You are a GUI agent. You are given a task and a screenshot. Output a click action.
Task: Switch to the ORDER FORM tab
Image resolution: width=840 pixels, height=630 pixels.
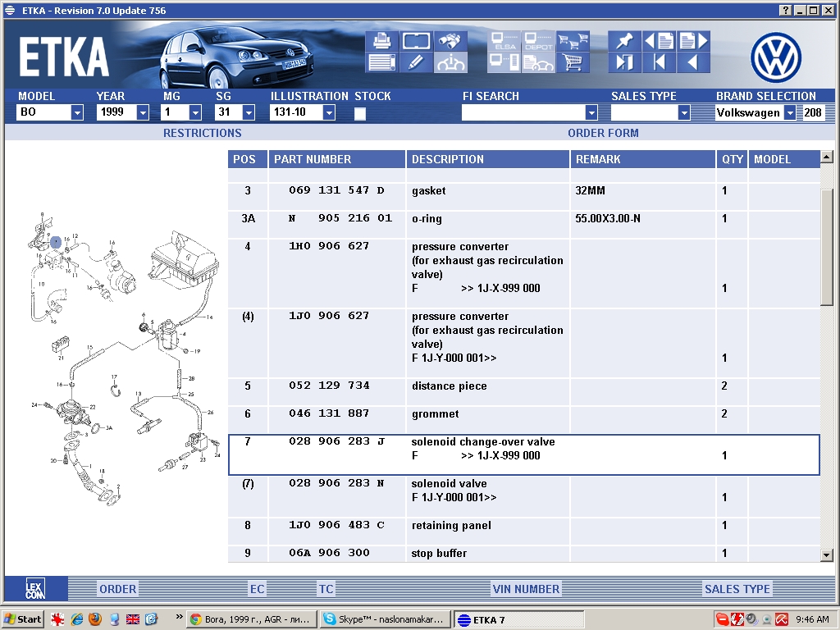click(603, 133)
